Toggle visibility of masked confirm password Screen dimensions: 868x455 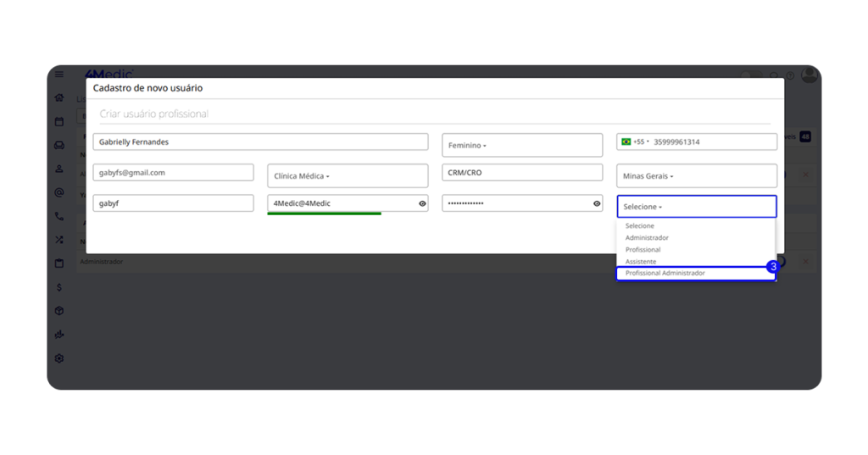(x=597, y=203)
